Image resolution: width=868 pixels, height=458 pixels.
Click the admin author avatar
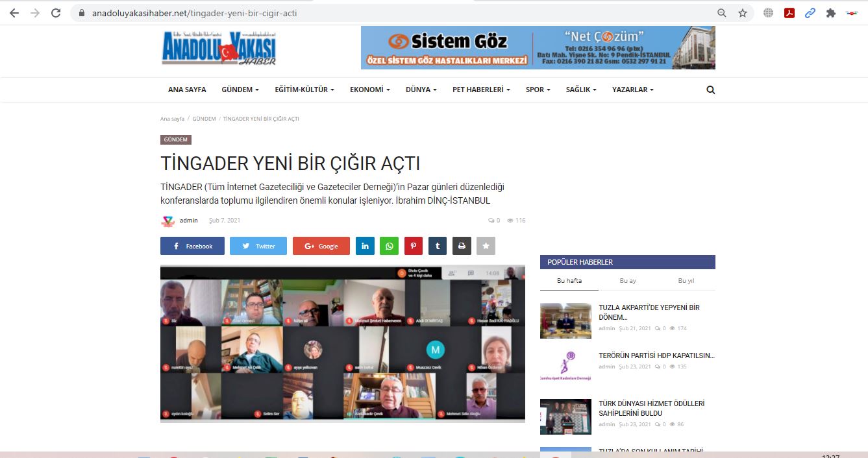tap(167, 221)
